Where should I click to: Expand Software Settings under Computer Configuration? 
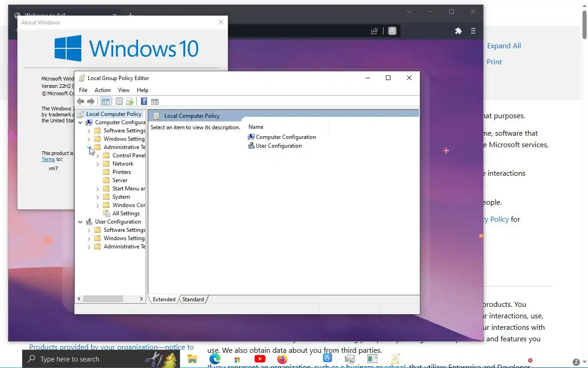pyautogui.click(x=89, y=131)
